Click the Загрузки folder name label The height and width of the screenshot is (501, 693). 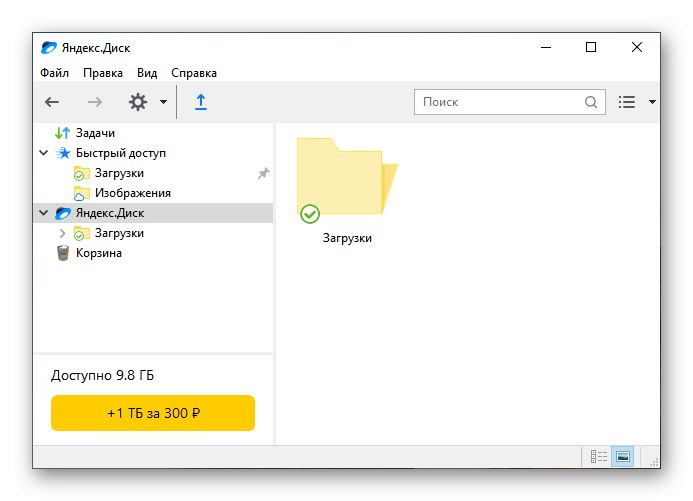pyautogui.click(x=347, y=238)
